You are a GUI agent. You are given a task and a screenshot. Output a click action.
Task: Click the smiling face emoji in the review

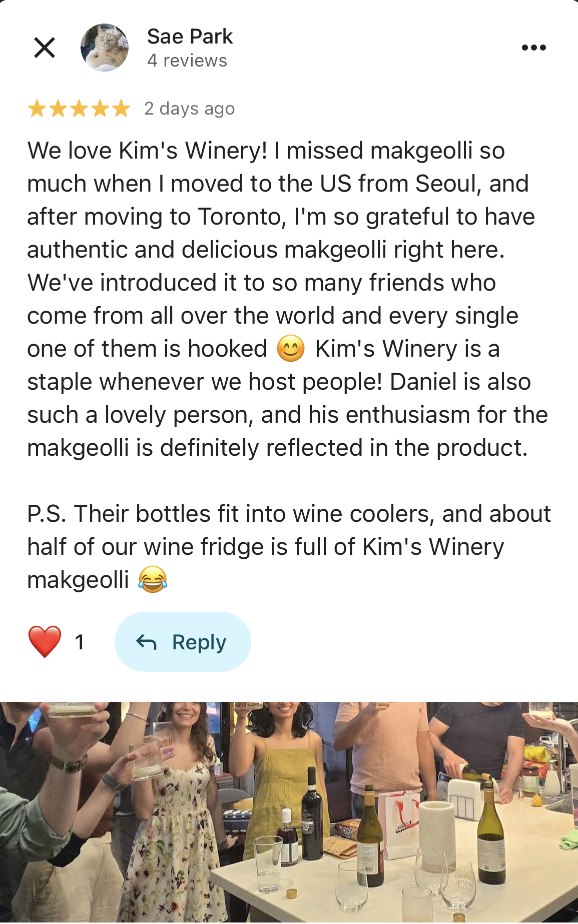point(291,349)
